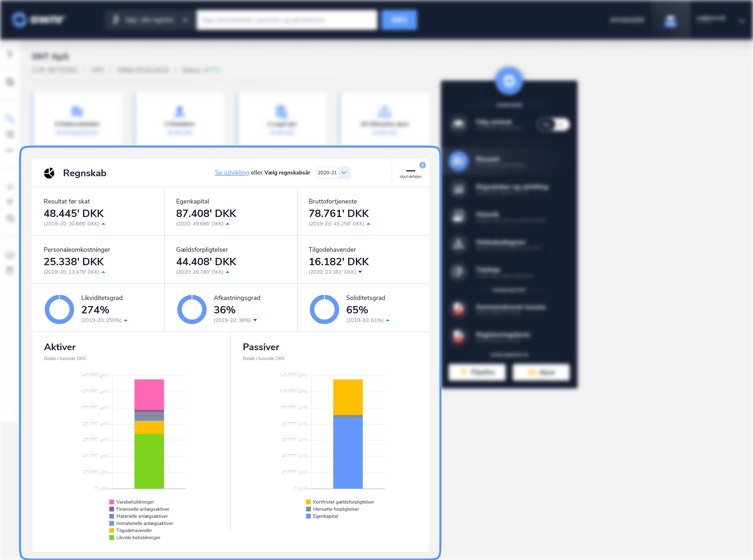753x560 pixels.
Task: Click the 36% Afkastningsgrad value
Action: click(225, 310)
